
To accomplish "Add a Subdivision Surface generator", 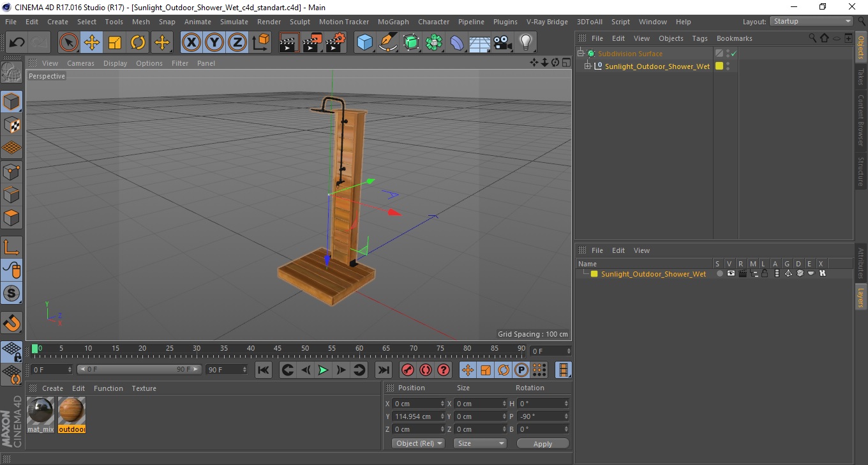I will 411,43.
